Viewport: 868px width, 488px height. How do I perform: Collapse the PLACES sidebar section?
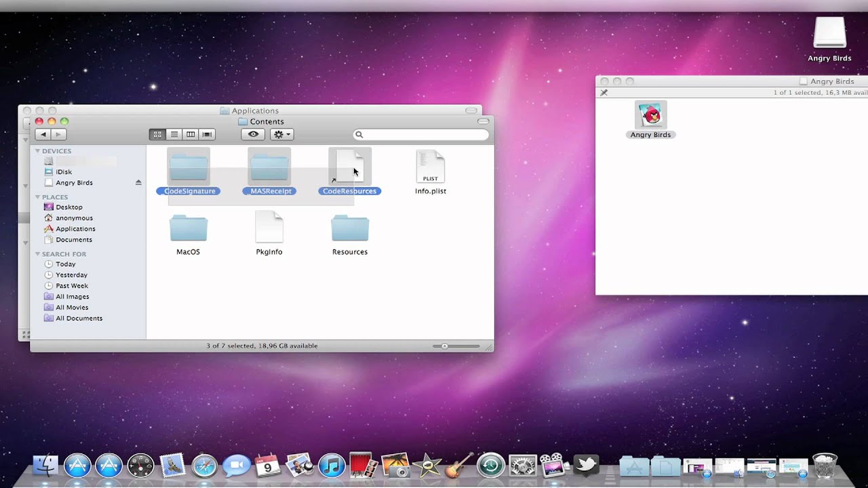pyautogui.click(x=38, y=197)
